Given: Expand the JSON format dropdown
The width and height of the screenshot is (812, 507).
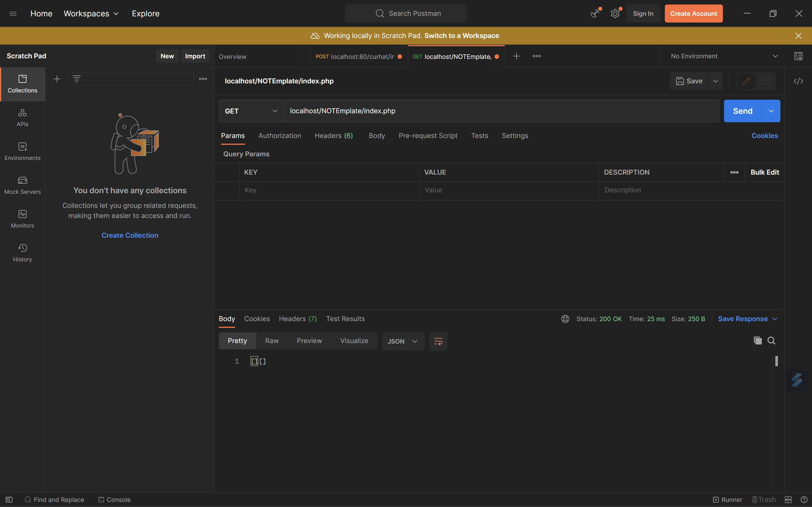Looking at the screenshot, I should pos(403,341).
